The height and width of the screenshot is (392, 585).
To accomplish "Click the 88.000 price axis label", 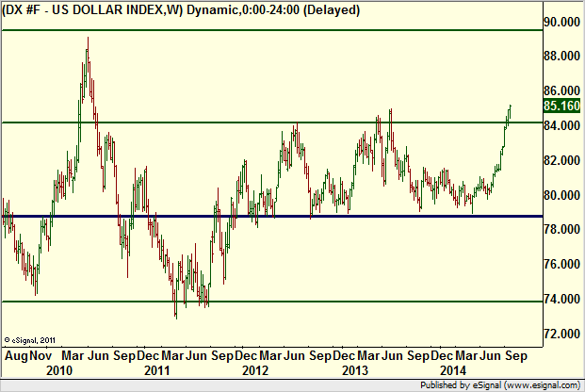I will point(561,56).
